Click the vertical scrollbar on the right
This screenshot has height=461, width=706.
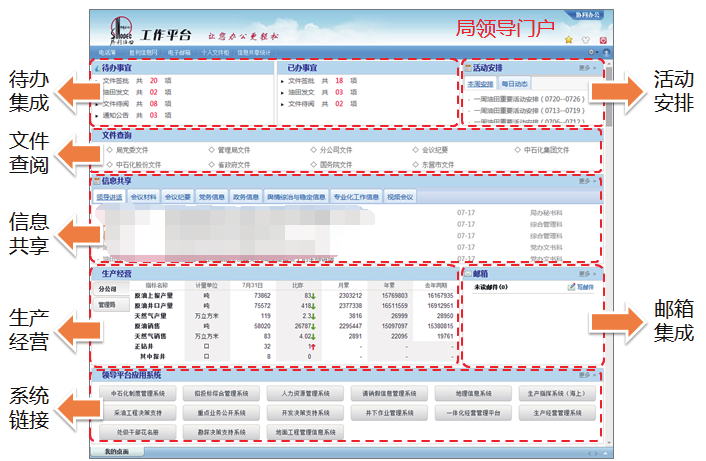(609, 252)
